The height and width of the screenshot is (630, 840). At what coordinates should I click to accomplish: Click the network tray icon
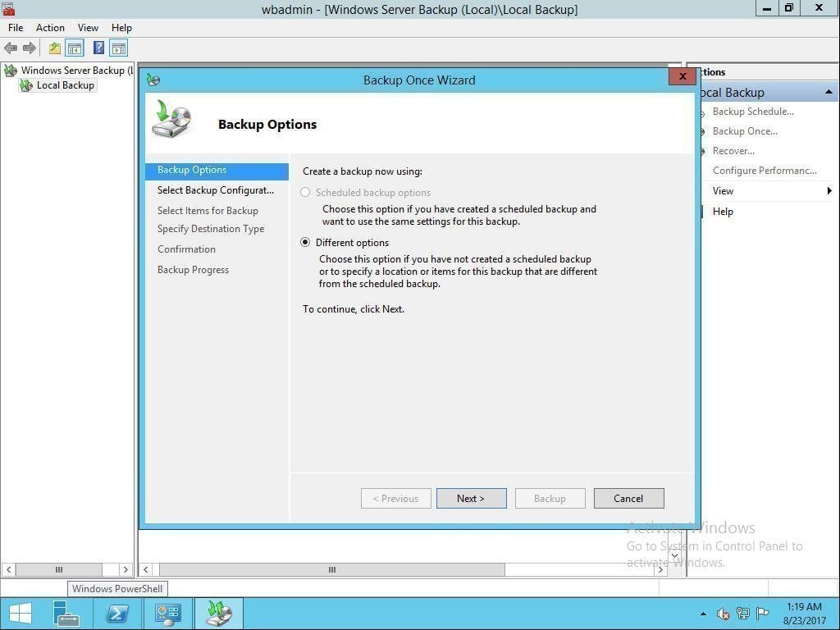coord(742,614)
